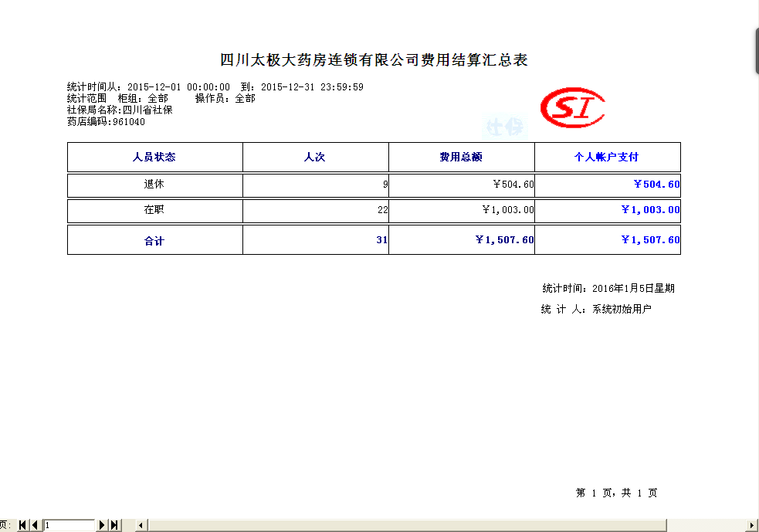Click the 统计时间：2016年1月5日星期 text
Viewport: 759px width, 532px height.
pos(608,289)
